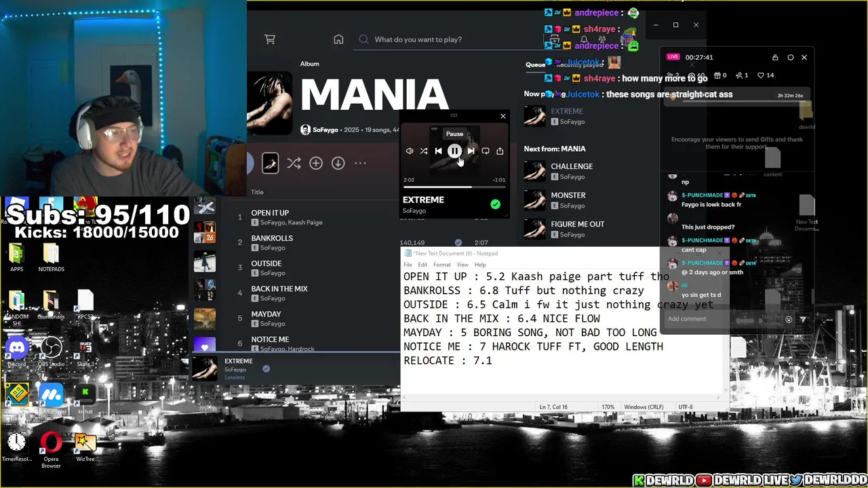Open more options for MANIA album
868x488 pixels.
(x=360, y=163)
